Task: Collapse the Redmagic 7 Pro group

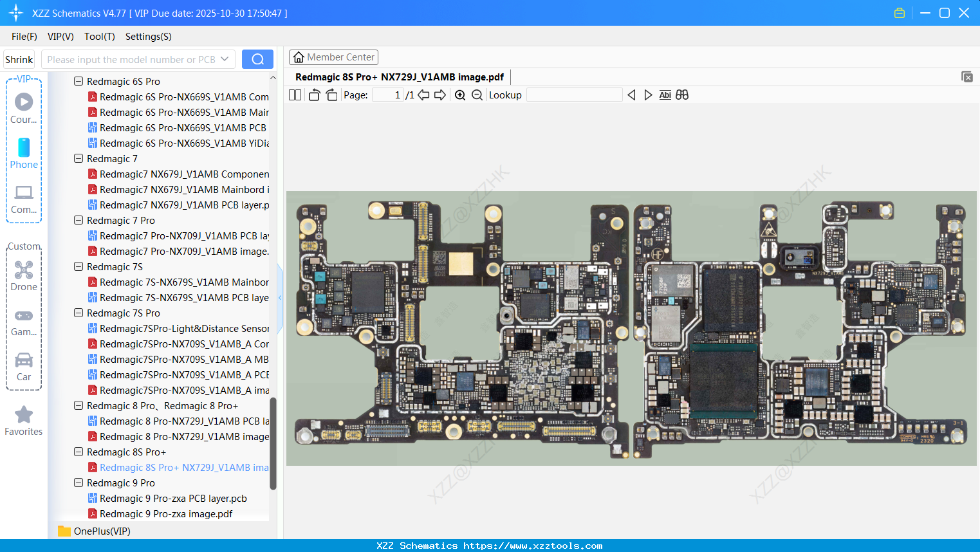Action: point(78,220)
